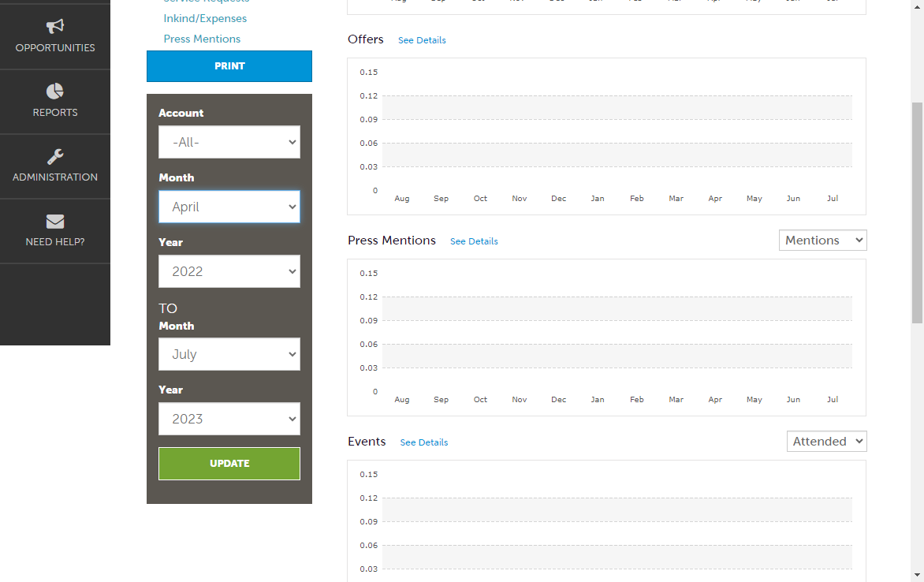
Task: Go to Press Mentions sidebar link
Action: 202,39
